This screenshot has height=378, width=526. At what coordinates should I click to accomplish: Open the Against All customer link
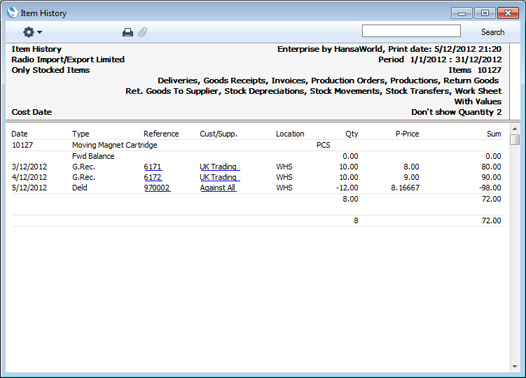(x=218, y=188)
